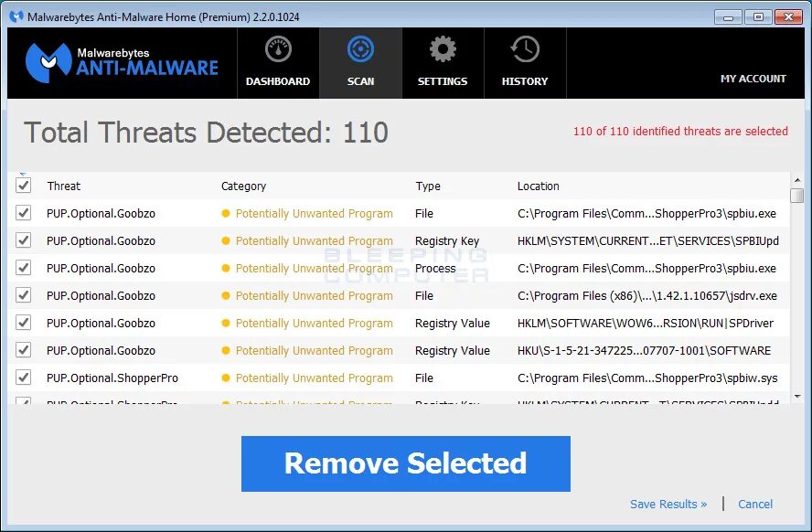This screenshot has width=812, height=532.
Task: Sort by the Type column header
Action: [x=428, y=186]
